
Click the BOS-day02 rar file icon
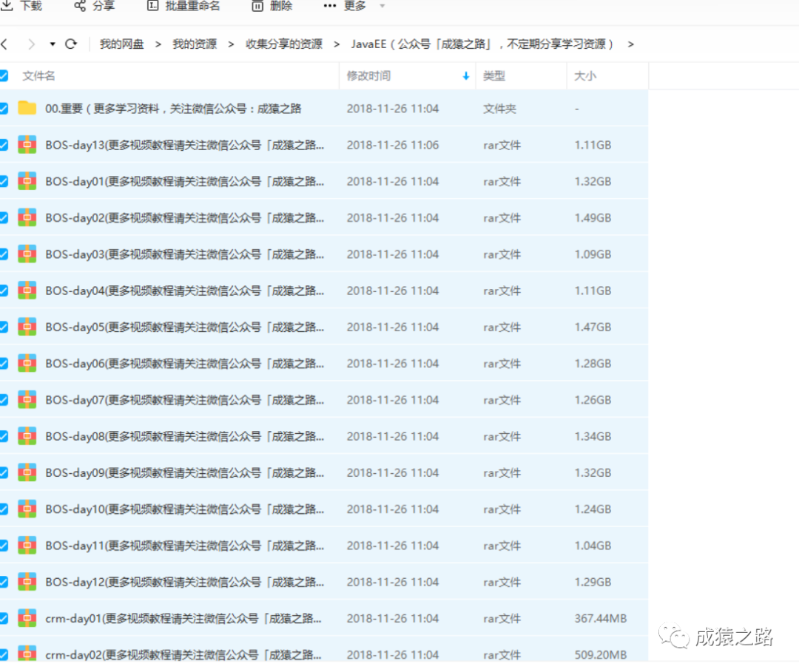coord(27,217)
